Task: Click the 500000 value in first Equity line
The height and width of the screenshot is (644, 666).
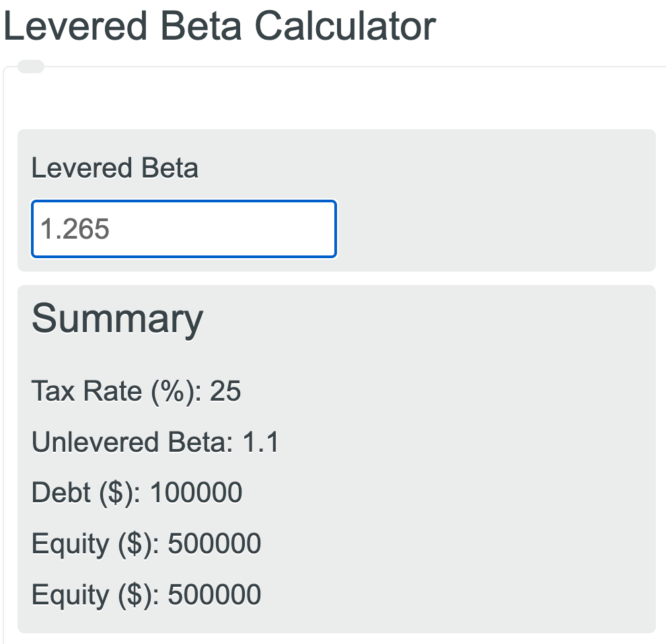Action: click(x=214, y=543)
